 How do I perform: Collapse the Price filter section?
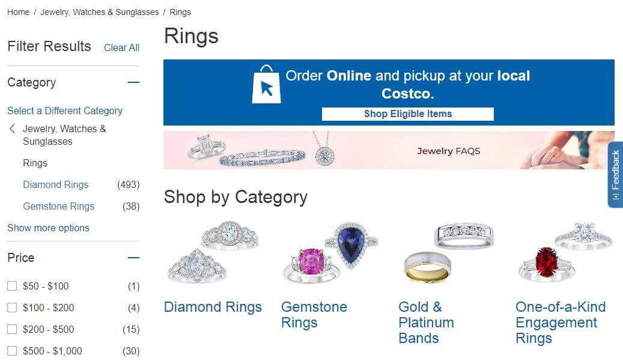(133, 258)
